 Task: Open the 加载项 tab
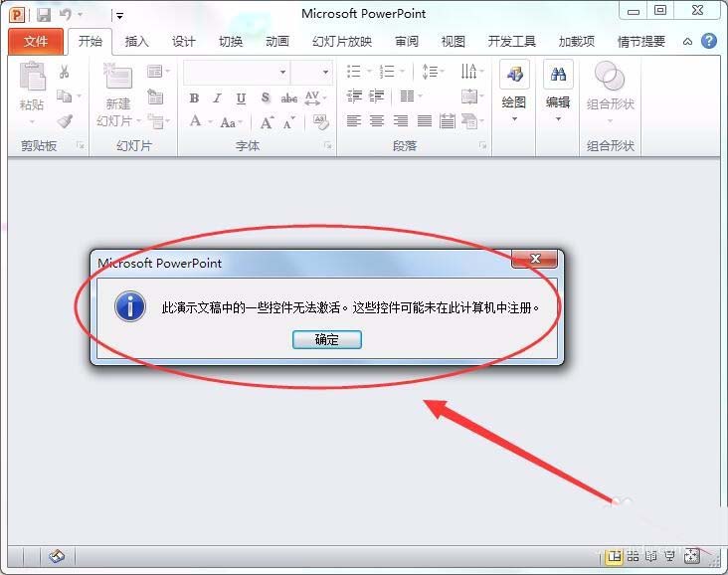coord(576,42)
